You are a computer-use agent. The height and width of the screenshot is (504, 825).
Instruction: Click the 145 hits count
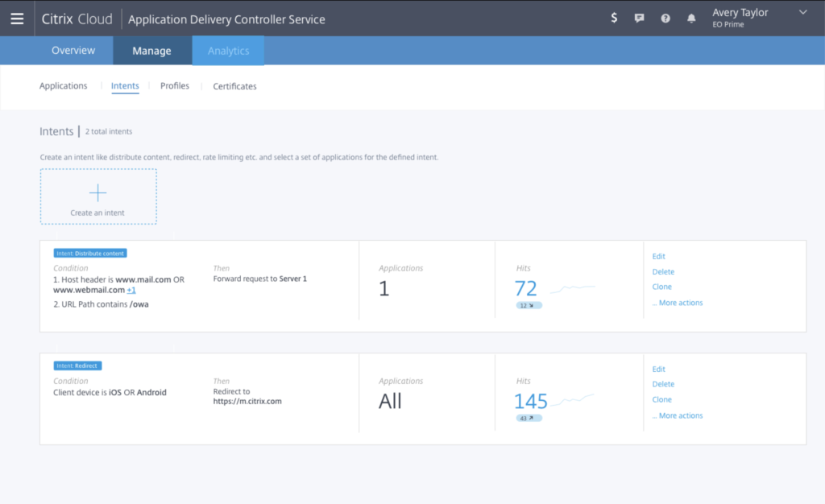tap(531, 401)
